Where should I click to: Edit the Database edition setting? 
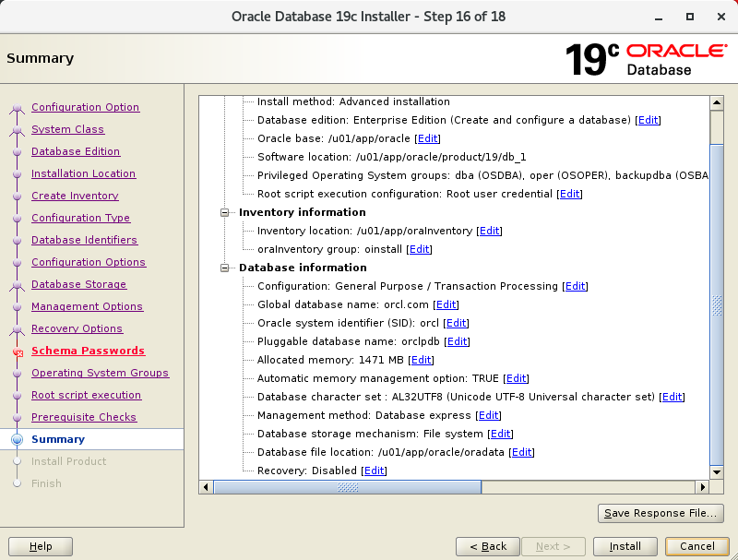click(x=649, y=120)
